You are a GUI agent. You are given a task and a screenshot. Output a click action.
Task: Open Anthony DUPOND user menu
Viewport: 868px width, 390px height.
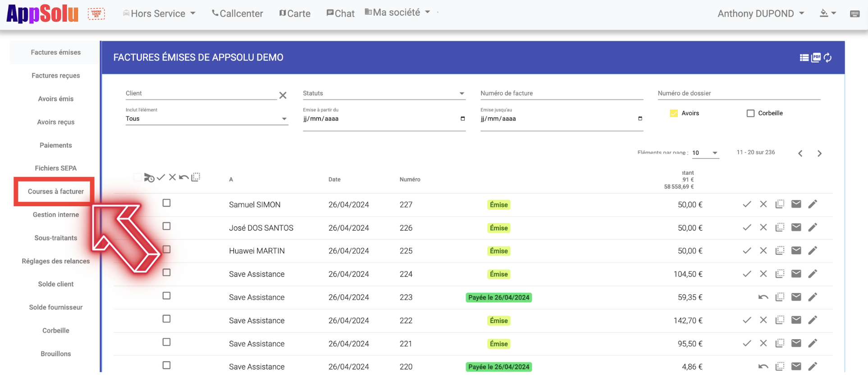pos(761,14)
